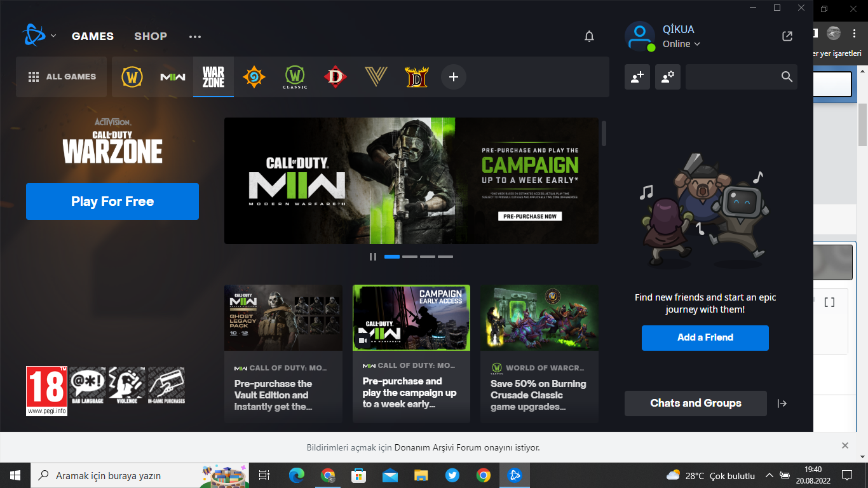Pause the banner carousel

pyautogui.click(x=373, y=257)
